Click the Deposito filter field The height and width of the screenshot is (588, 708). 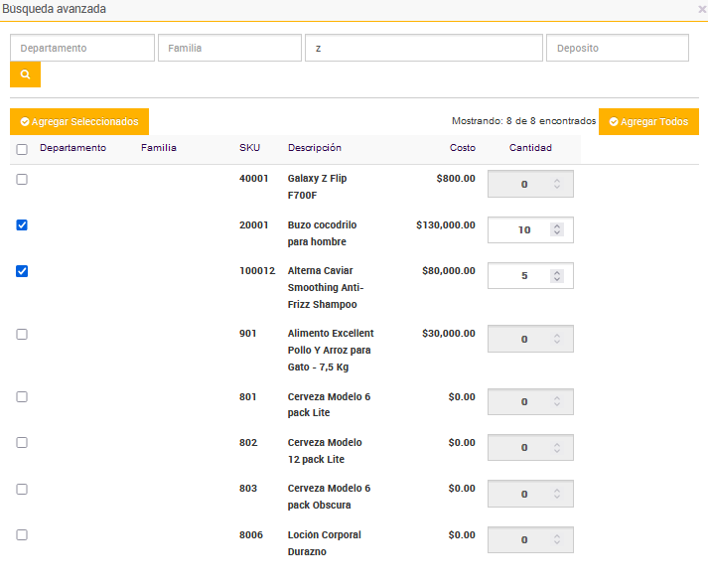(617, 48)
